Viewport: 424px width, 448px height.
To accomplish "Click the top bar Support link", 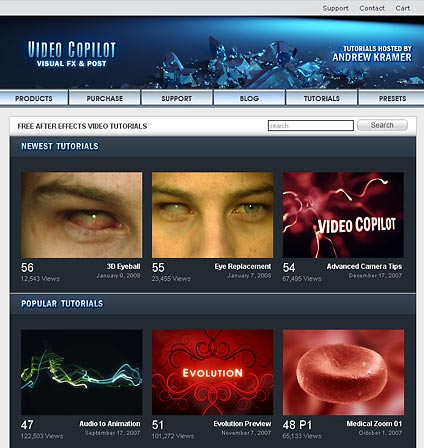I will 335,8.
